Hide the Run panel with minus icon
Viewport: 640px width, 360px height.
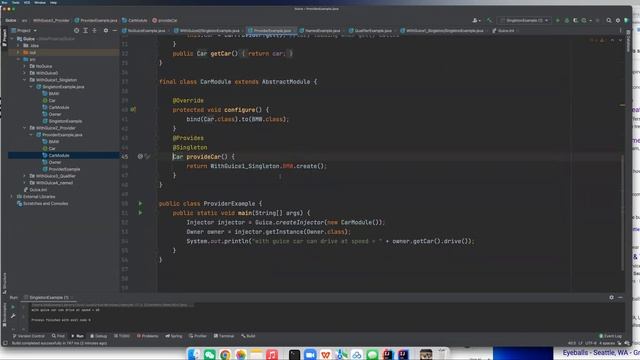click(x=620, y=298)
